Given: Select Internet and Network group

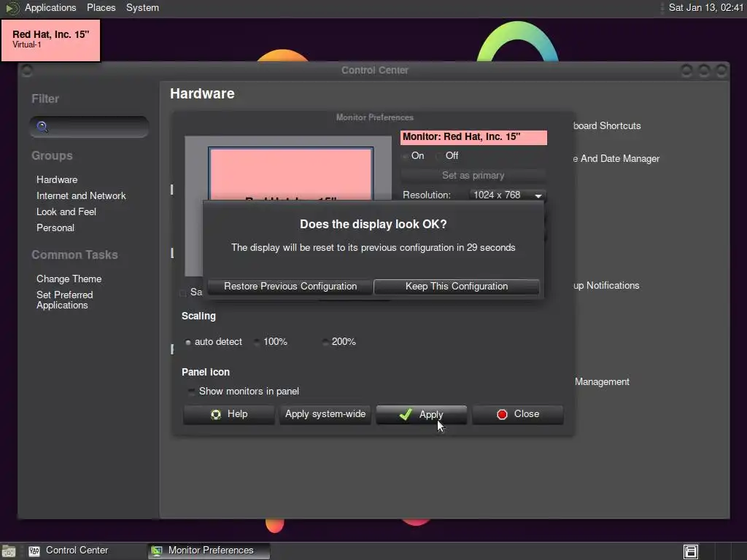Looking at the screenshot, I should click(81, 195).
